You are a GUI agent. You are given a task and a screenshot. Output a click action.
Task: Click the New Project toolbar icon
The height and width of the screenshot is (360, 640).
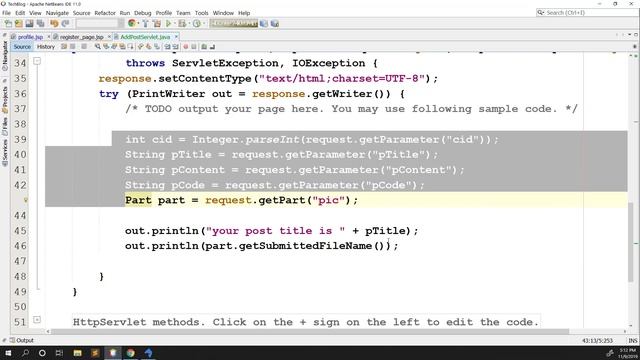[x=19, y=24]
